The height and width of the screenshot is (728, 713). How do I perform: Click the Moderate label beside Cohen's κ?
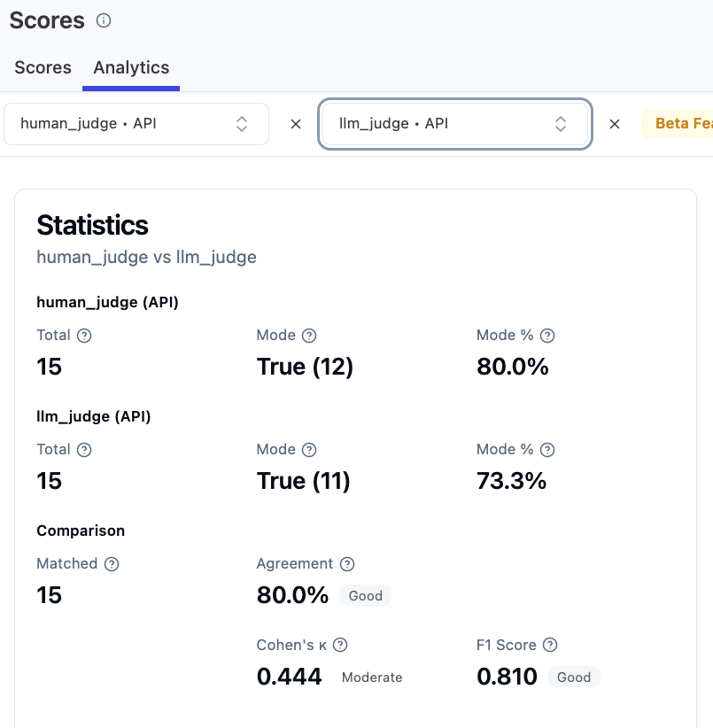(372, 678)
